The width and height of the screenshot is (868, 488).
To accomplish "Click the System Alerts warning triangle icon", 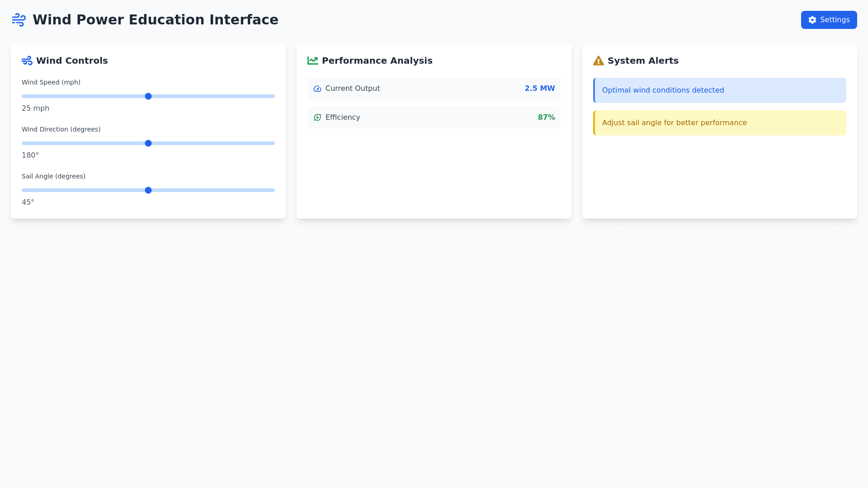I will click(599, 61).
